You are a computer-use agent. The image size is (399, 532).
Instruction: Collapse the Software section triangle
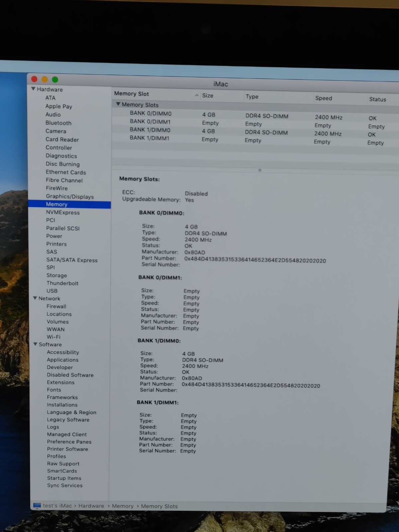[35, 344]
